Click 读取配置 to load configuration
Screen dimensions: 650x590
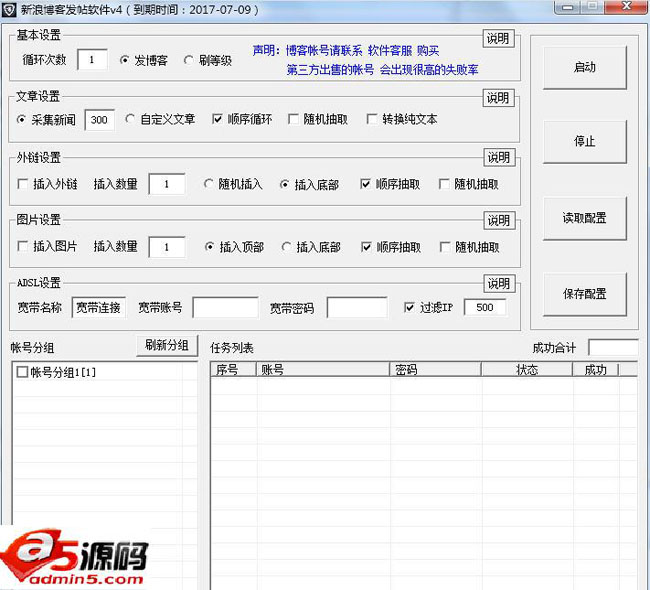[585, 218]
